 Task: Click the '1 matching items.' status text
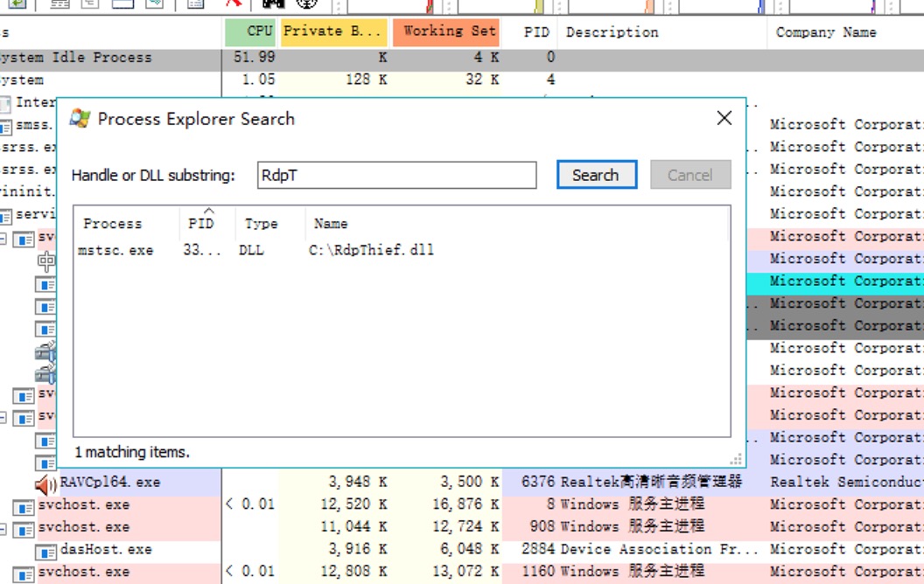[132, 452]
